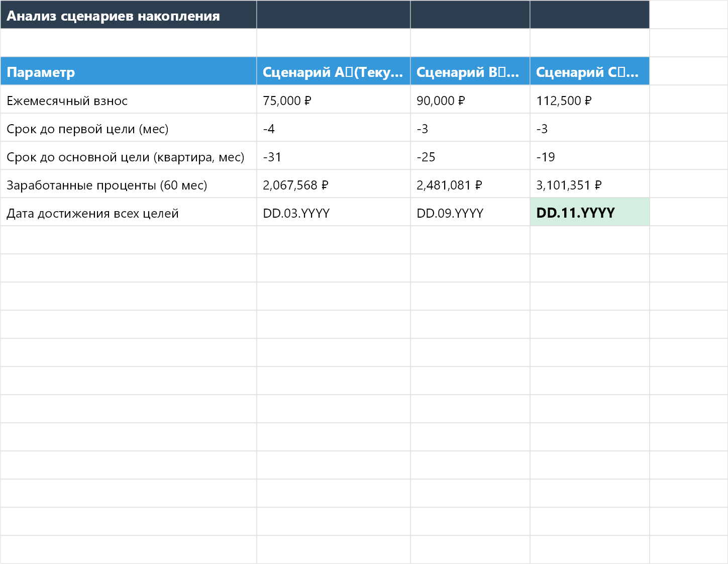Select the 3,101,351 ₽ interest cell
This screenshot has height=564, width=728.
(589, 185)
